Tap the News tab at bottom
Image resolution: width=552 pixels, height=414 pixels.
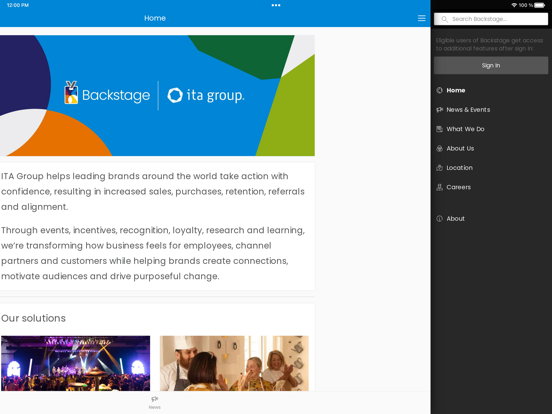[x=155, y=403]
